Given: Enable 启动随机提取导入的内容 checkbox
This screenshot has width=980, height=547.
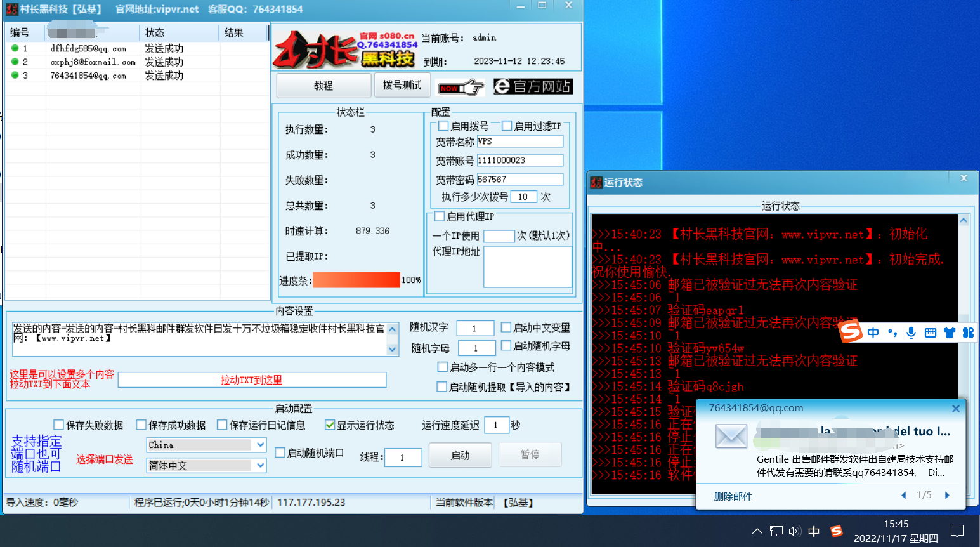Looking at the screenshot, I should click(442, 386).
